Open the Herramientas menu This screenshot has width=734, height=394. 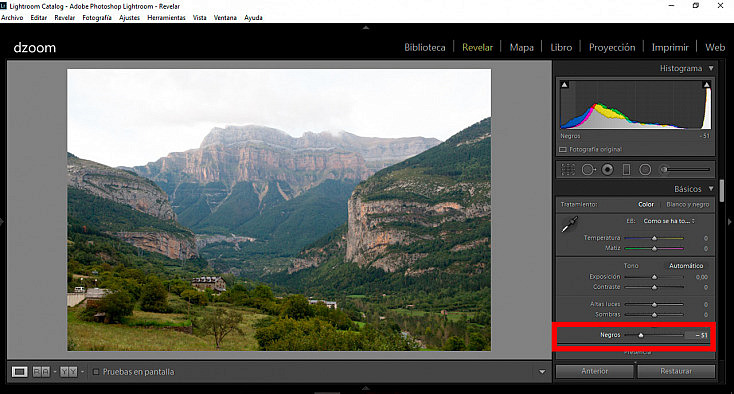(166, 18)
